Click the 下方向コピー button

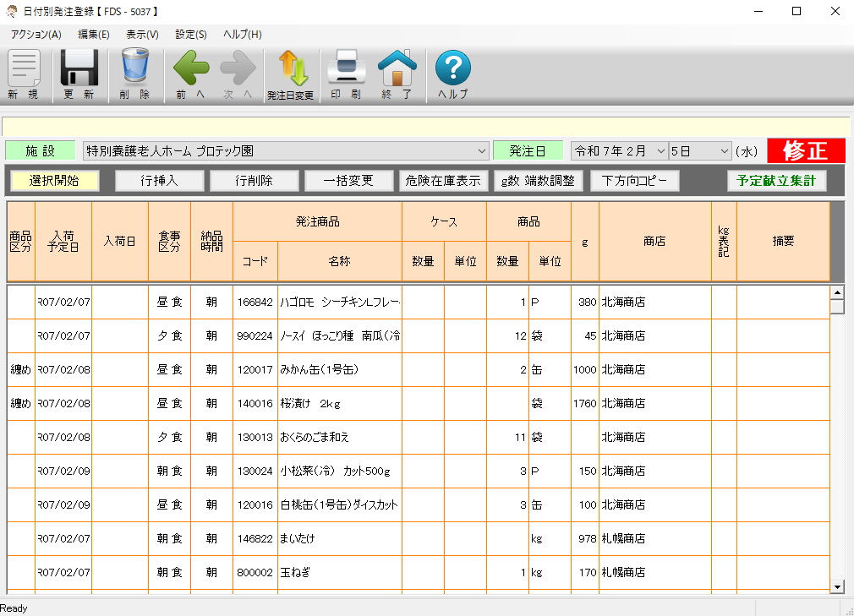click(x=634, y=181)
